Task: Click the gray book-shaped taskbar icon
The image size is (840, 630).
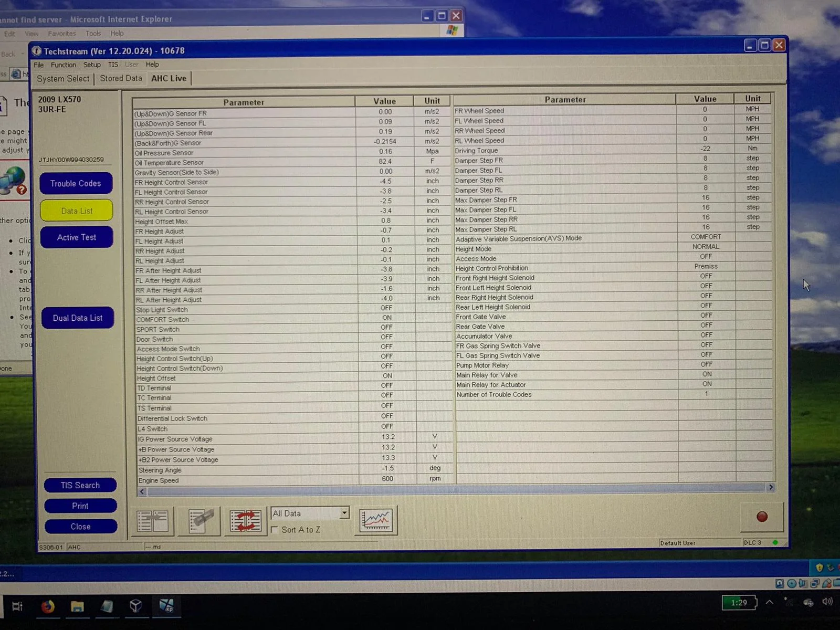Action: [107, 607]
